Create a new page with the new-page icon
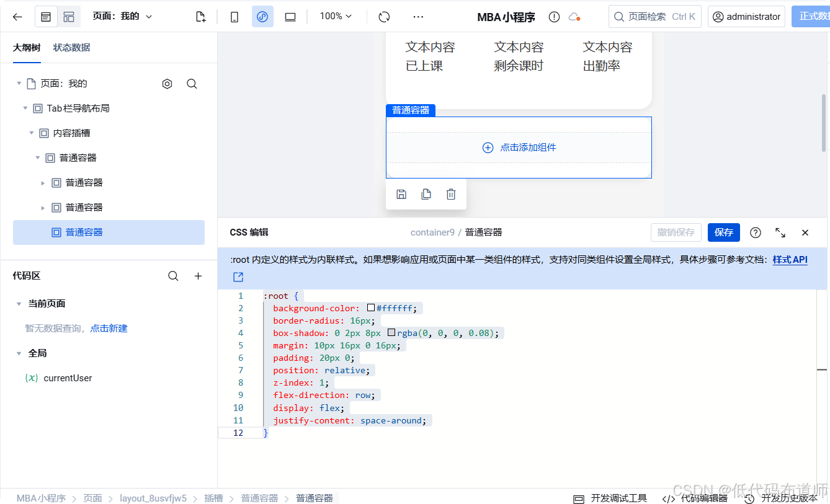 click(x=200, y=17)
